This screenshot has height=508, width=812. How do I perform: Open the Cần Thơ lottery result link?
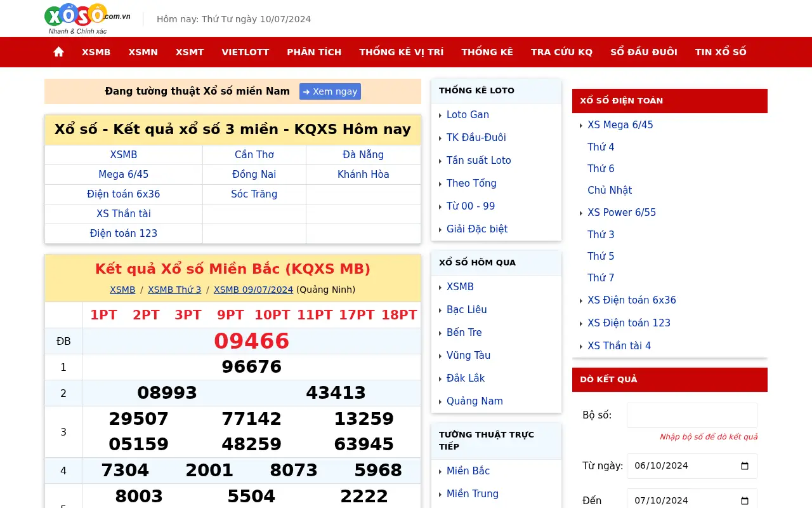(254, 155)
